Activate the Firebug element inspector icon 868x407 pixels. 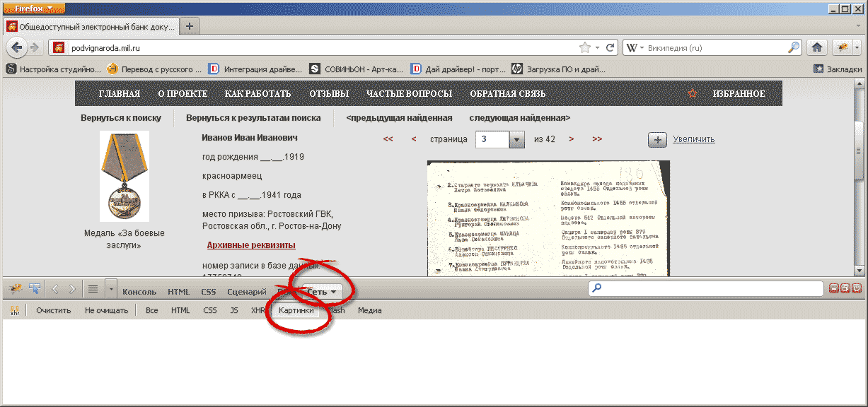(x=35, y=288)
